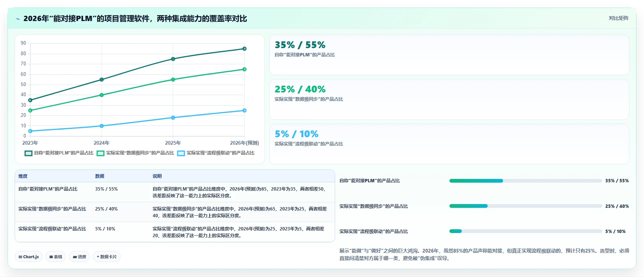Click the light green data point at 2026年(预测)
Screen dimensions: 644x277
(x=244, y=69)
